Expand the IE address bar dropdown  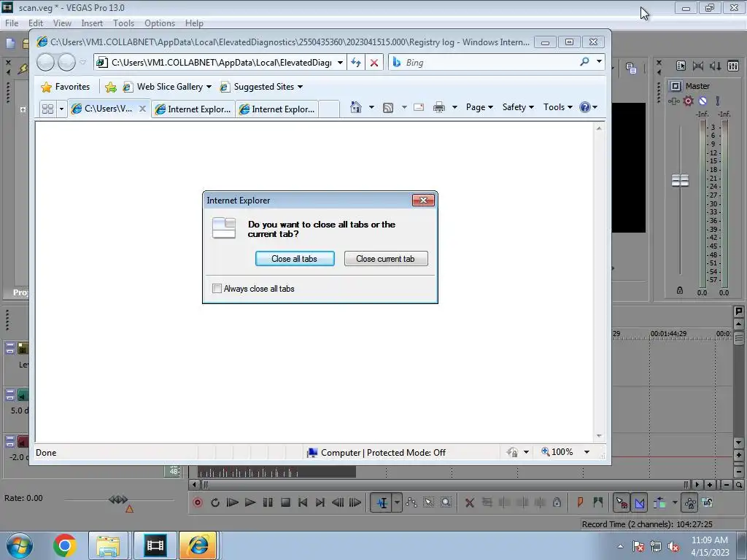(x=340, y=63)
